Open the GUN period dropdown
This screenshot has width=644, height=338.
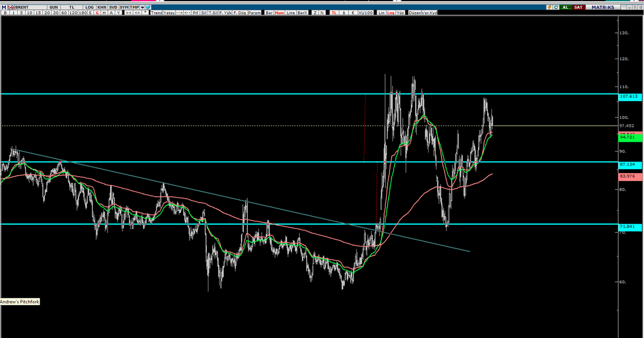coord(53,8)
